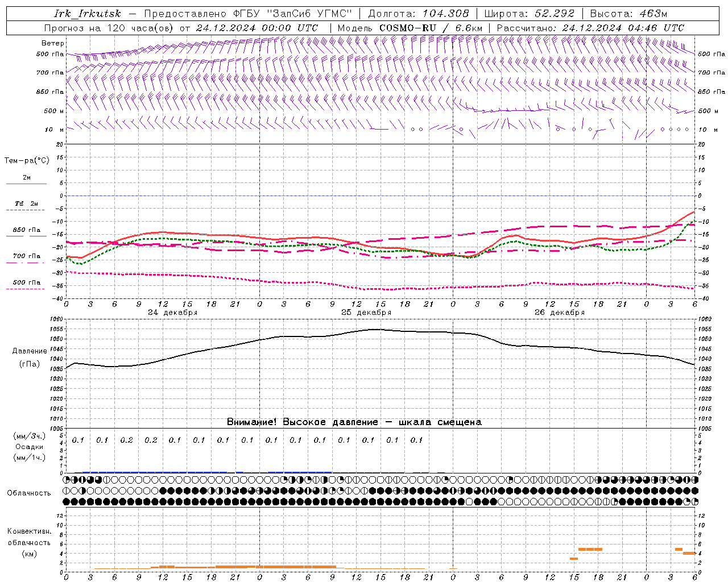Click the (гПа) unit label under Давление
This screenshot has height=582, width=728.
(x=30, y=364)
